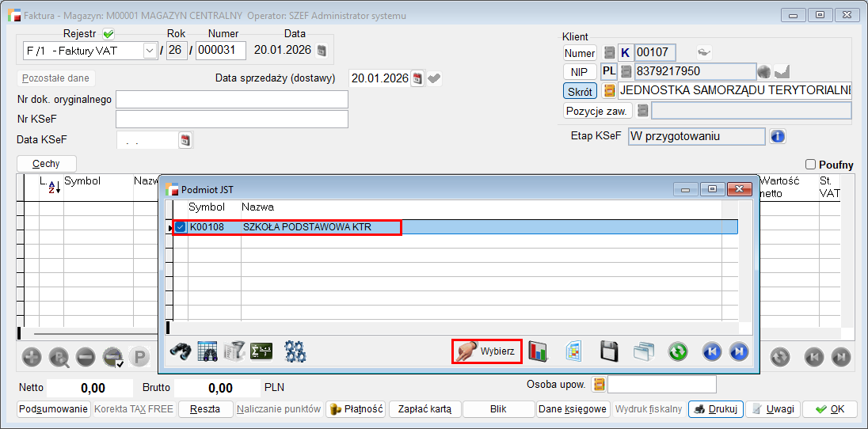The height and width of the screenshot is (429, 868).
Task: Click the binoculars search icon in Podmiot JST
Action: click(x=181, y=351)
